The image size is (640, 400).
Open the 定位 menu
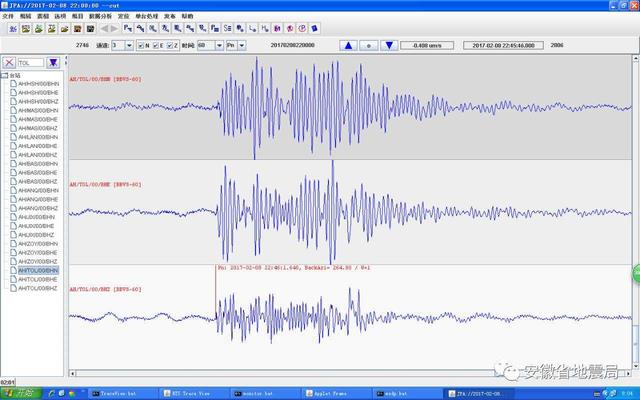(x=124, y=16)
